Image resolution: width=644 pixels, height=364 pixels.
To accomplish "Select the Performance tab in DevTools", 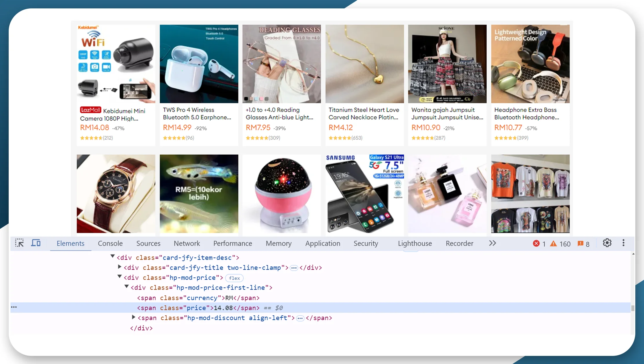I will 232,243.
